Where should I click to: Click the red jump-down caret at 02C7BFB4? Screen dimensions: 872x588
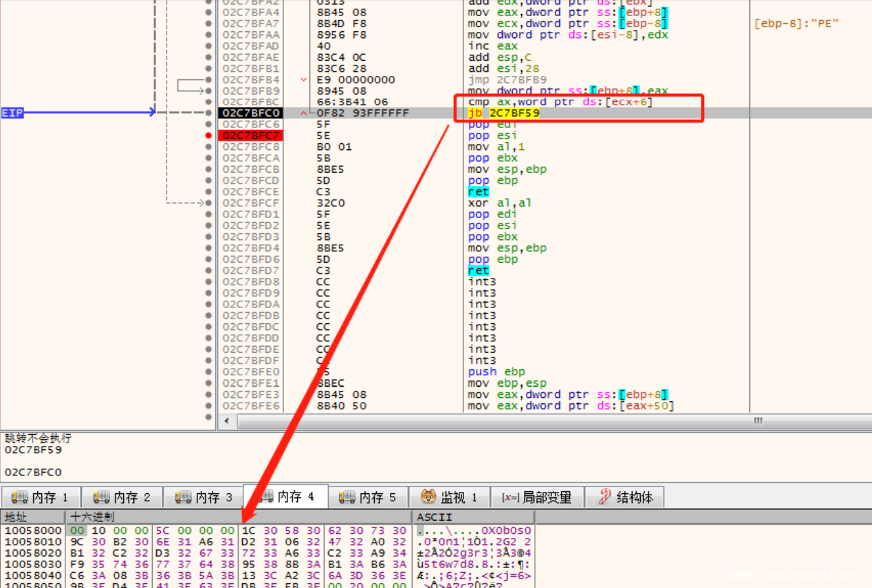[x=304, y=80]
